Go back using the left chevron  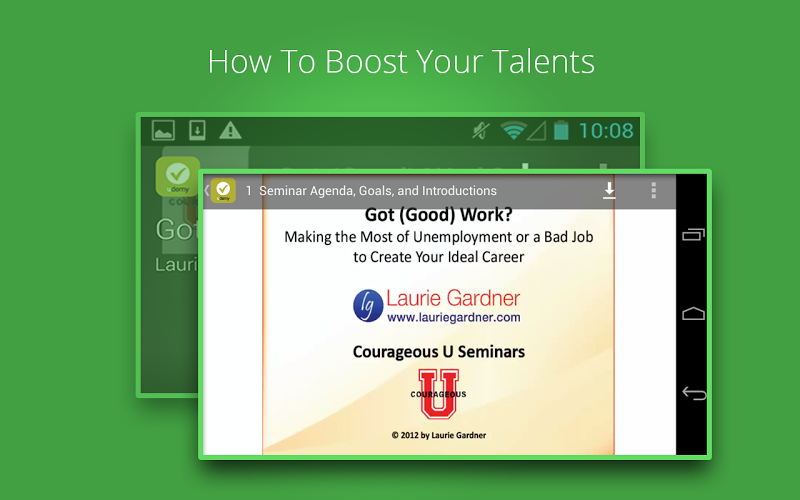(x=207, y=190)
